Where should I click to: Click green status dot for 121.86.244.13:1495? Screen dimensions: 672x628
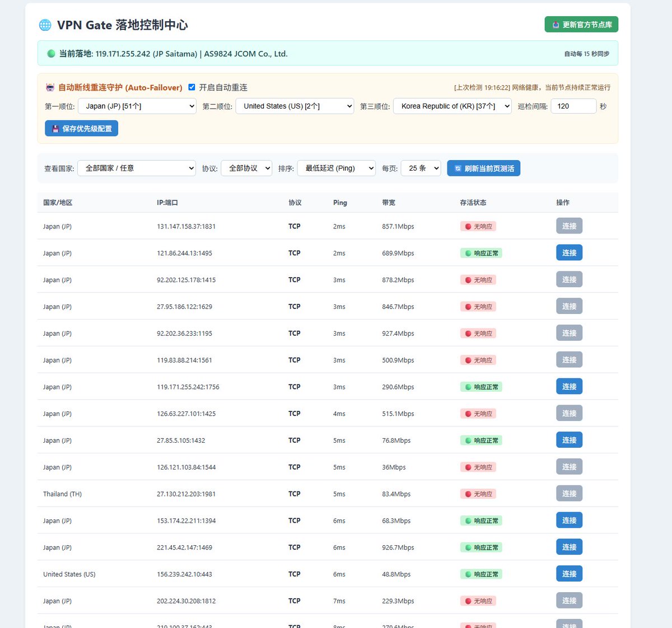coord(468,254)
